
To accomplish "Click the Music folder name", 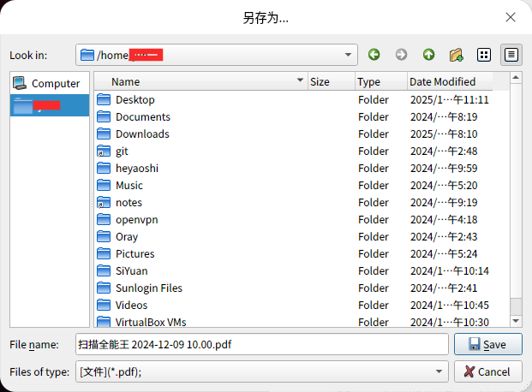I will 129,185.
